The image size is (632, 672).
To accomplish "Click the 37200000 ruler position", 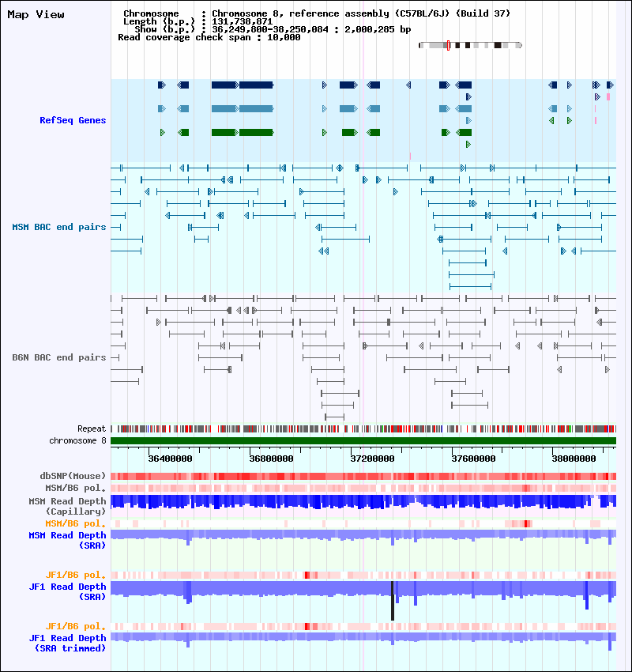I will tap(372, 459).
